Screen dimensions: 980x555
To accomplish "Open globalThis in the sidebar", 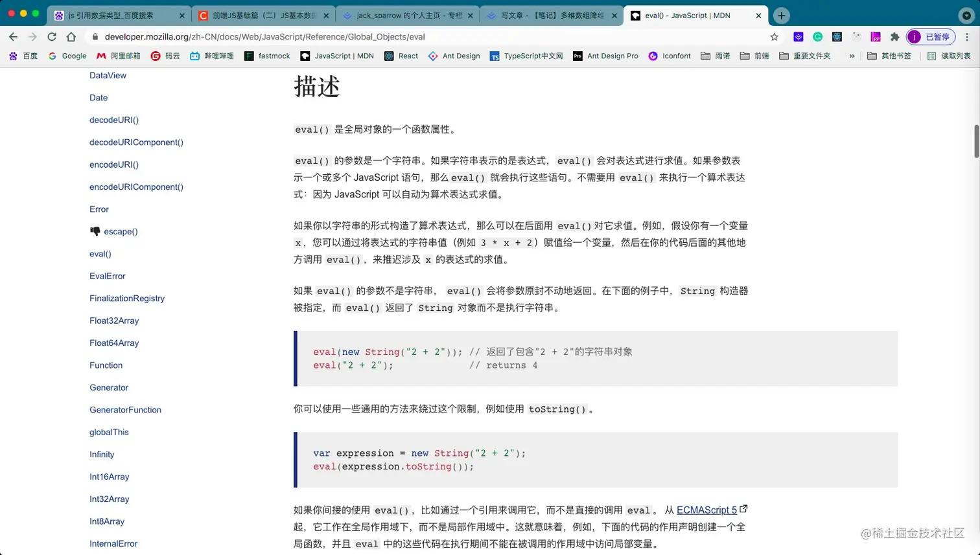I will pyautogui.click(x=109, y=432).
